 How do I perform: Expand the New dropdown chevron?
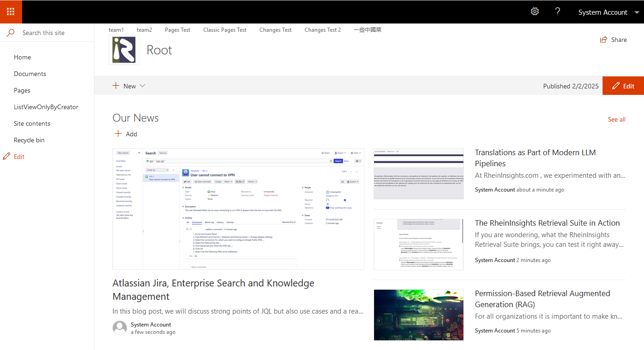point(142,86)
